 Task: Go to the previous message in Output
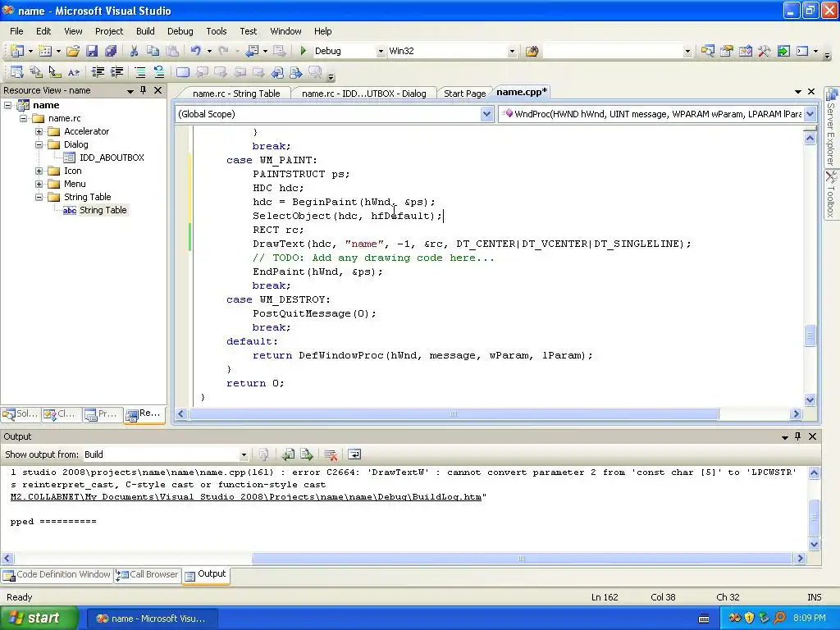[x=288, y=454]
